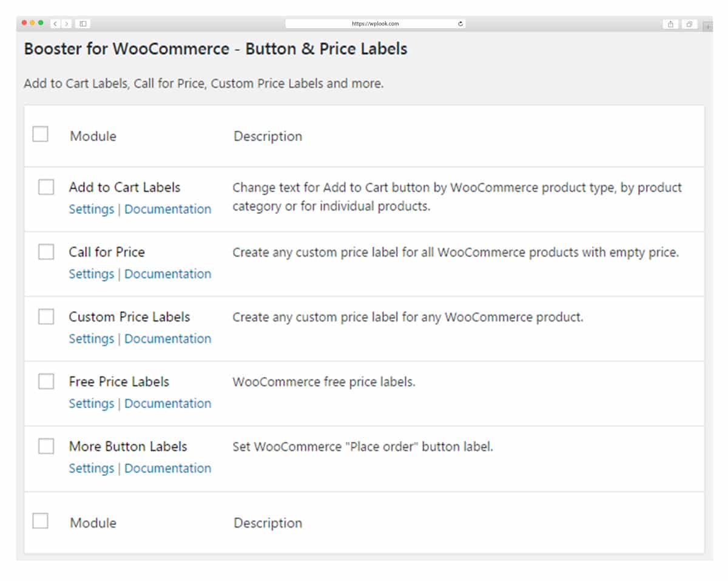The image size is (728, 581).
Task: Open a new tab with the plus button
Action: [x=707, y=26]
